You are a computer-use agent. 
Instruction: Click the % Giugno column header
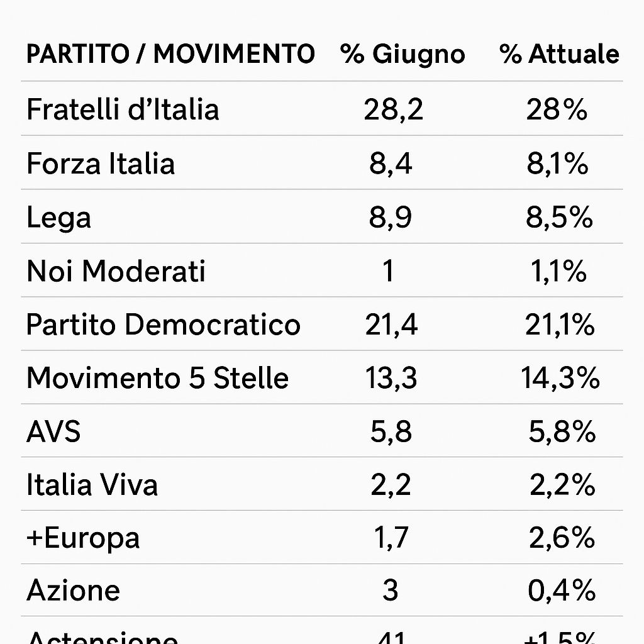403,54
